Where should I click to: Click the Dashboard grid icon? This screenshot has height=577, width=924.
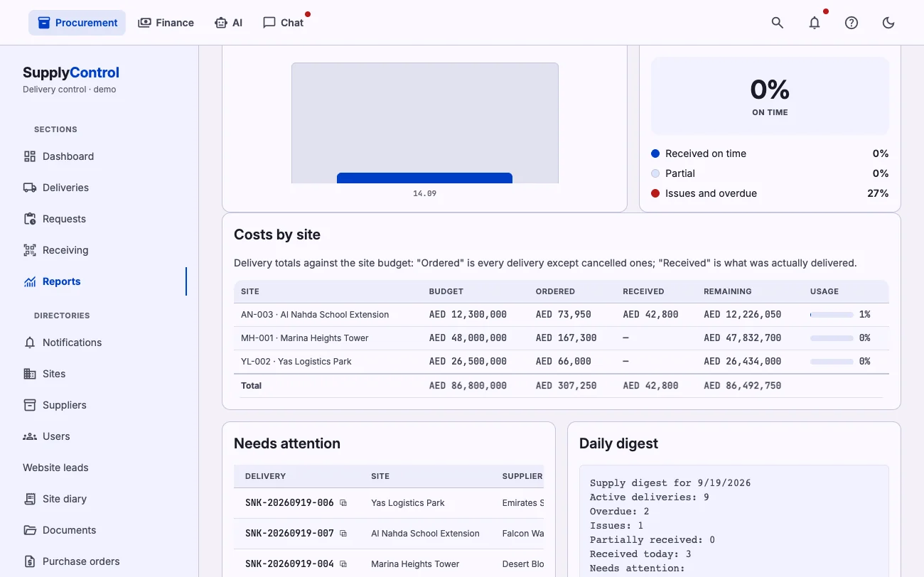pyautogui.click(x=30, y=156)
